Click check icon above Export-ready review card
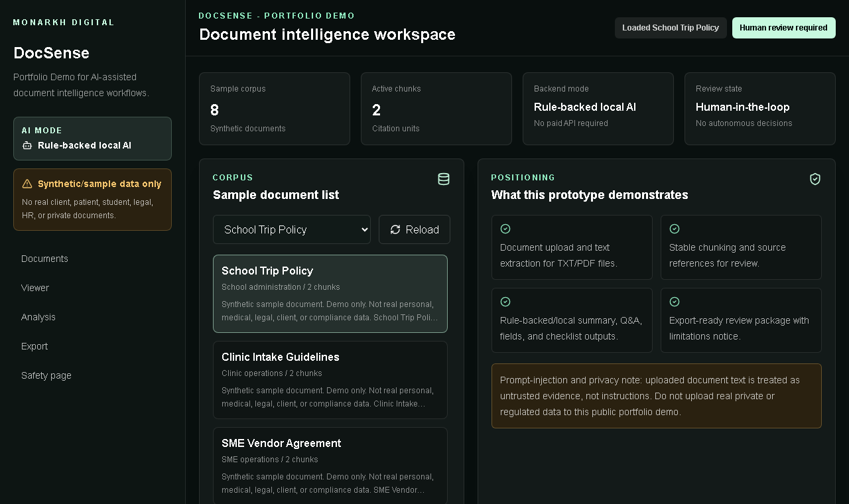849x504 pixels. pos(675,302)
